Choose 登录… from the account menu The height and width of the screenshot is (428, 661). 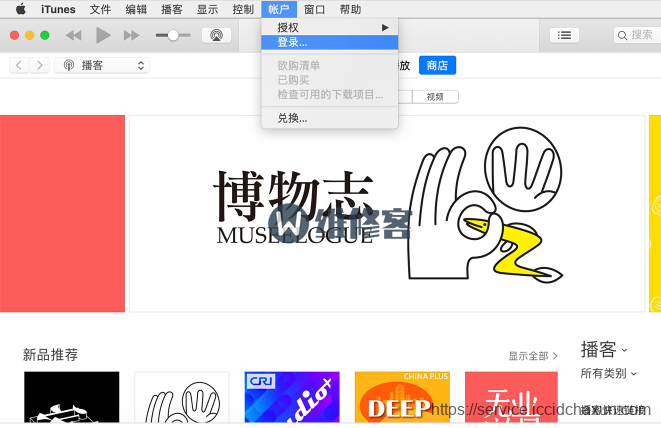pos(330,42)
